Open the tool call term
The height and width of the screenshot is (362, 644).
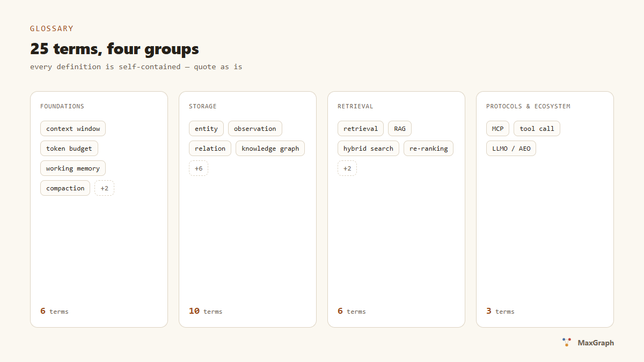tap(537, 129)
